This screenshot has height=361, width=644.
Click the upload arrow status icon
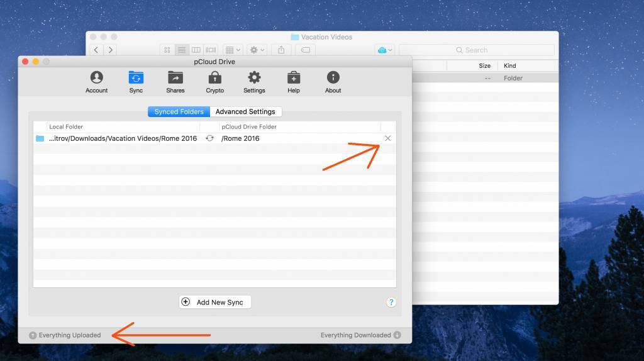(x=33, y=335)
